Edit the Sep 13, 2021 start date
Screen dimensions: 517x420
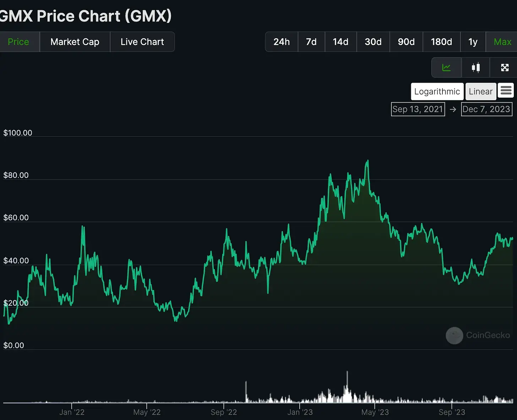418,109
